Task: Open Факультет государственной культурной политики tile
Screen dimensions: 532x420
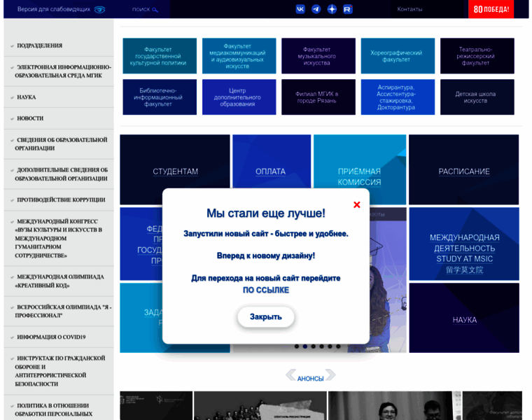Action: pyautogui.click(x=160, y=56)
